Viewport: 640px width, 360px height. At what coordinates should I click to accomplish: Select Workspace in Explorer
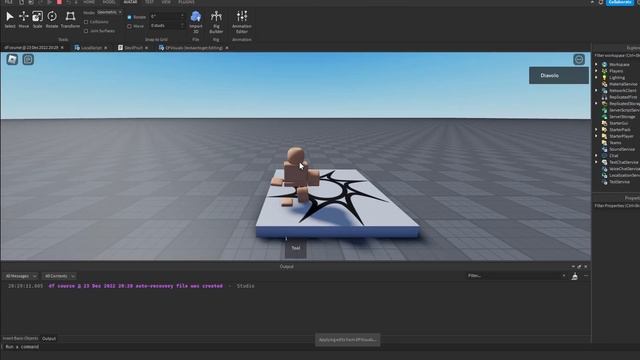tap(619, 64)
